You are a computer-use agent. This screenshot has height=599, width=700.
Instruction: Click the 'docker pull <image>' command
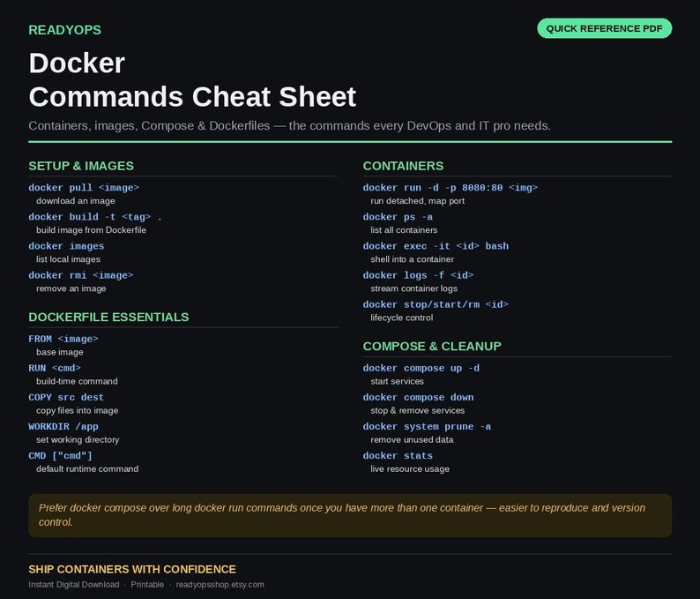click(84, 188)
